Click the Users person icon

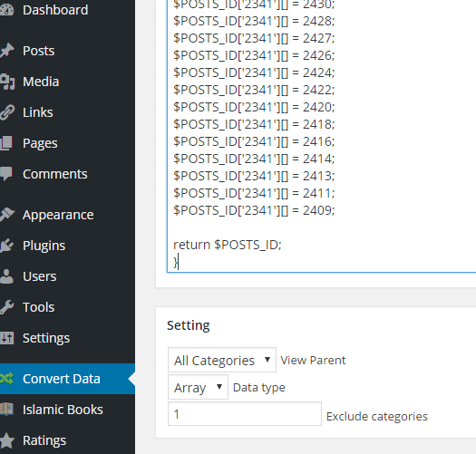pos(6,276)
